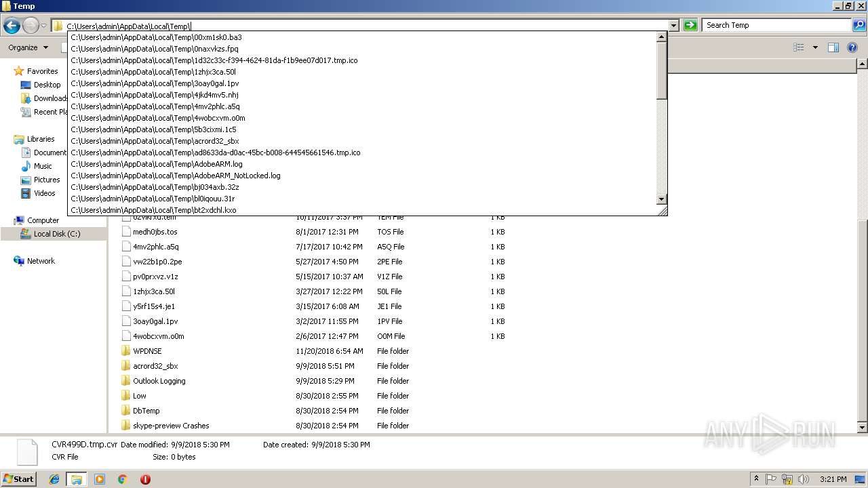Image resolution: width=868 pixels, height=488 pixels.
Task: Launch Opera from taskbar
Action: coord(145,479)
